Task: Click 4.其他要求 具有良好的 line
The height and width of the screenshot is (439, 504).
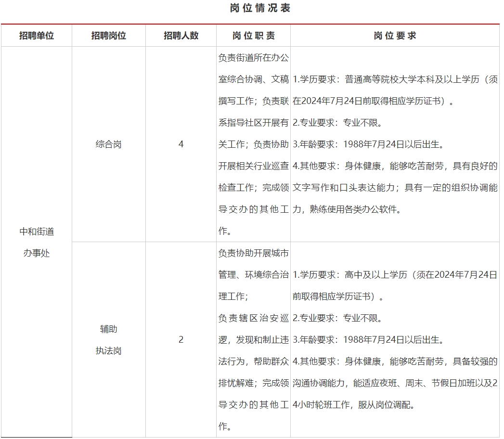Action: (x=395, y=166)
